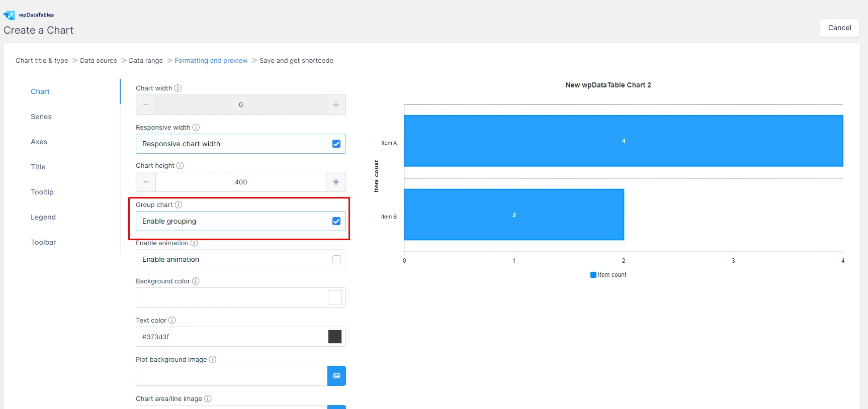Click the Item B bar in chart
This screenshot has height=409, width=868.
(x=514, y=215)
